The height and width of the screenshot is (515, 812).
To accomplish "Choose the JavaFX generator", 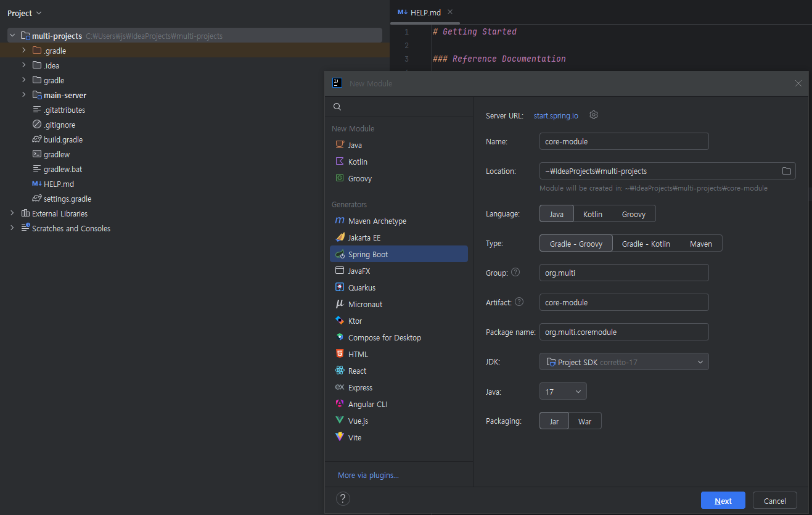I will pos(399,271).
